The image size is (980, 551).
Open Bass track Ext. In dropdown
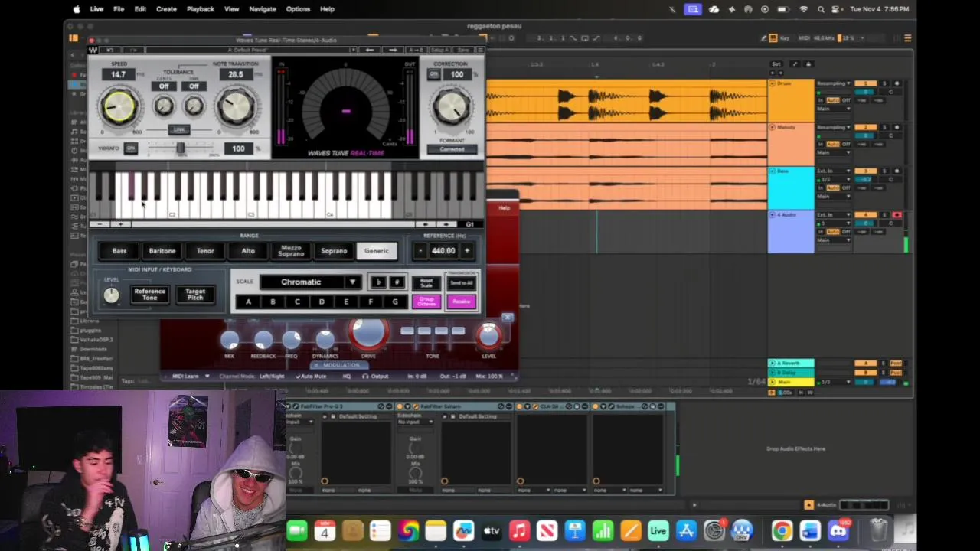coord(834,171)
